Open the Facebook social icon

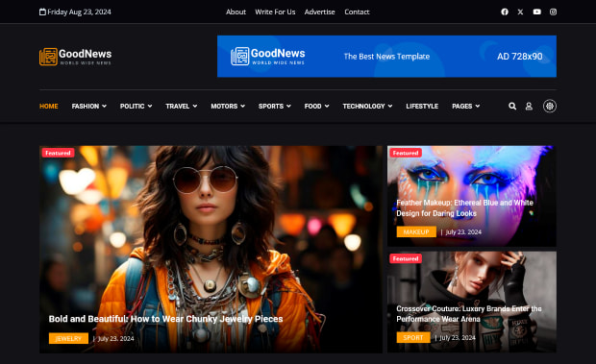(505, 12)
